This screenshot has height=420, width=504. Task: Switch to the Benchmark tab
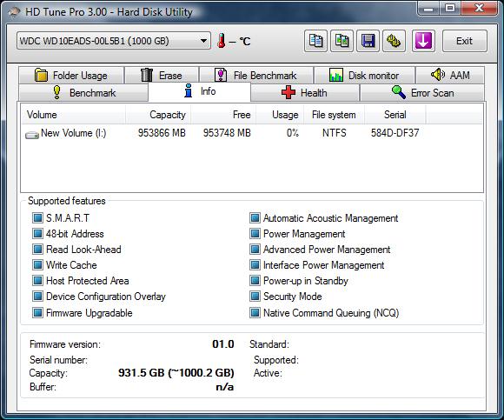point(83,93)
